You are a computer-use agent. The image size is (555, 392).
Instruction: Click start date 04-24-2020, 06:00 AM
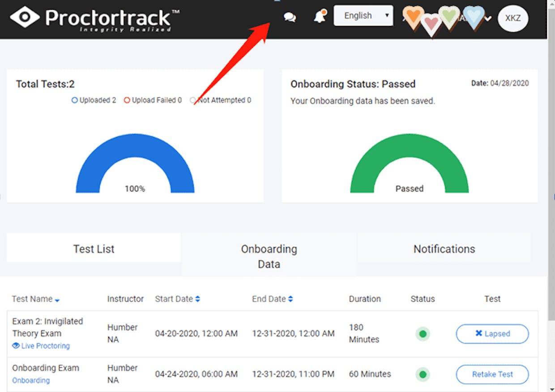click(196, 374)
